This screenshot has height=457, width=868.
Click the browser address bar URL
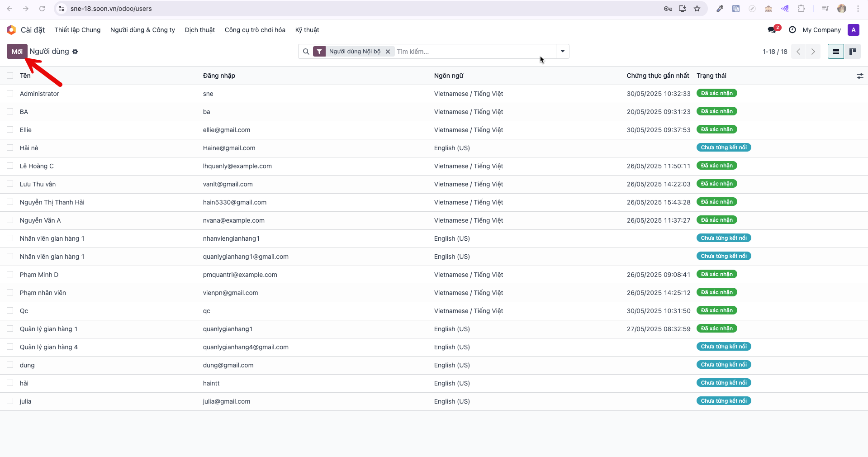[111, 9]
